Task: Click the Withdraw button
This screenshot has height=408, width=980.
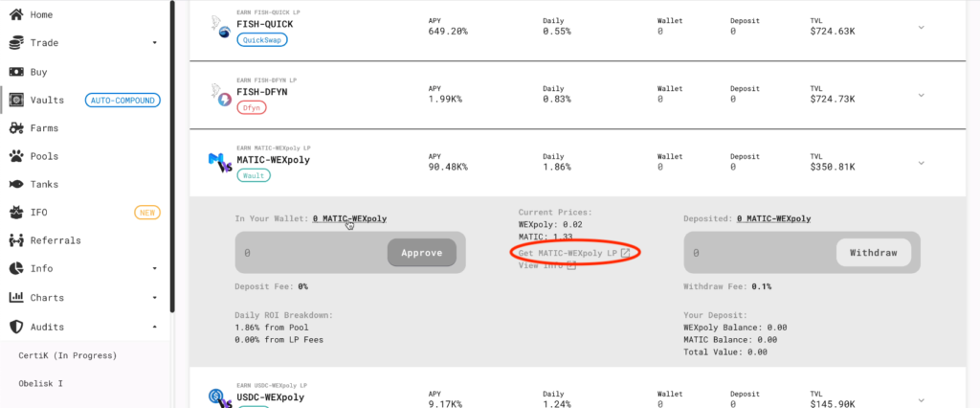Action: pyautogui.click(x=873, y=253)
